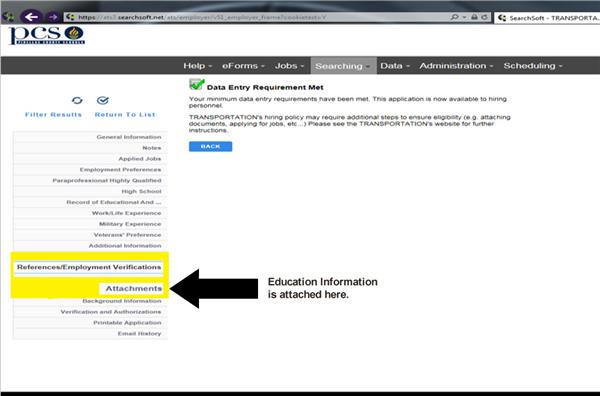Open the Jobs menu

coord(289,66)
